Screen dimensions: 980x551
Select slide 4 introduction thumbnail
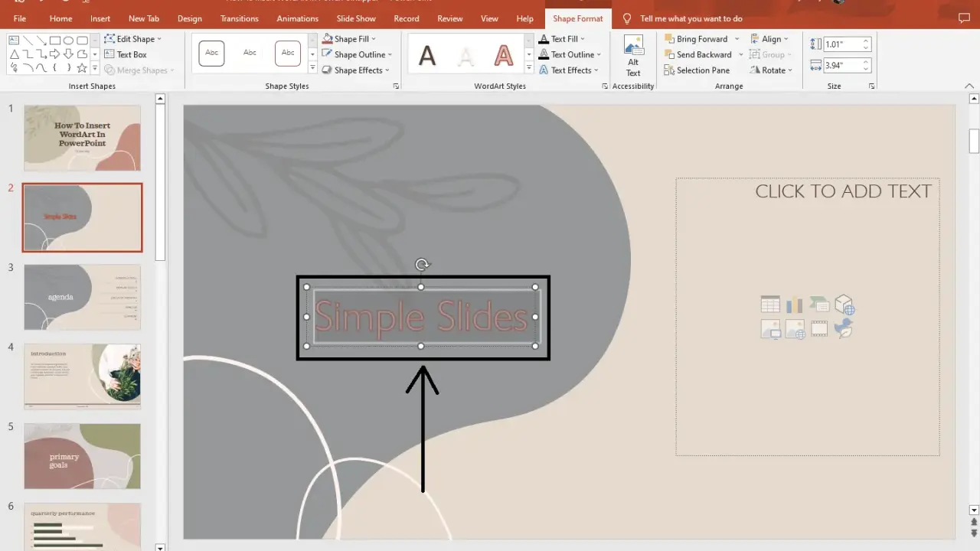tap(82, 377)
